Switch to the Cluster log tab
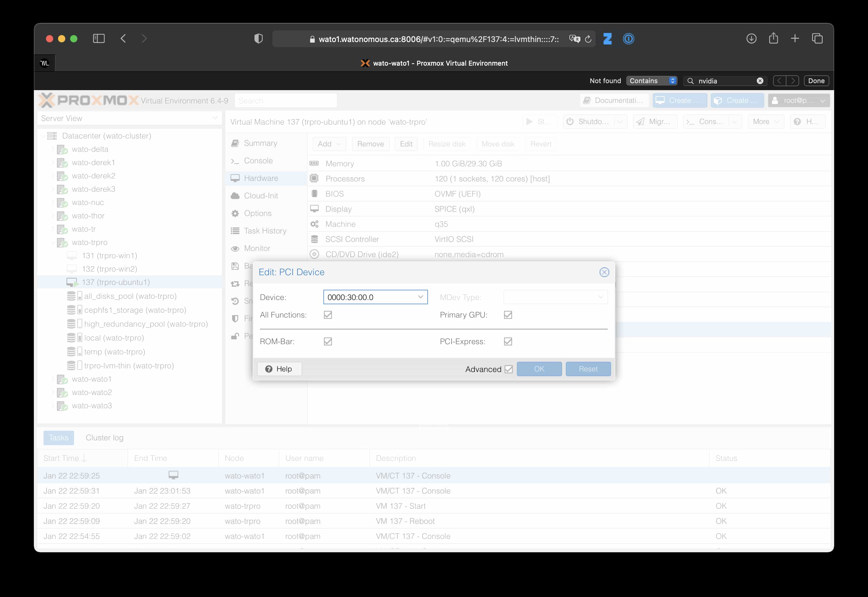 point(104,438)
